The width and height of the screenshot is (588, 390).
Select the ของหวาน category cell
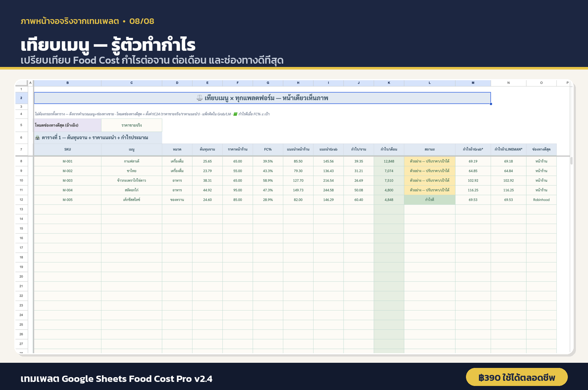tap(177, 200)
